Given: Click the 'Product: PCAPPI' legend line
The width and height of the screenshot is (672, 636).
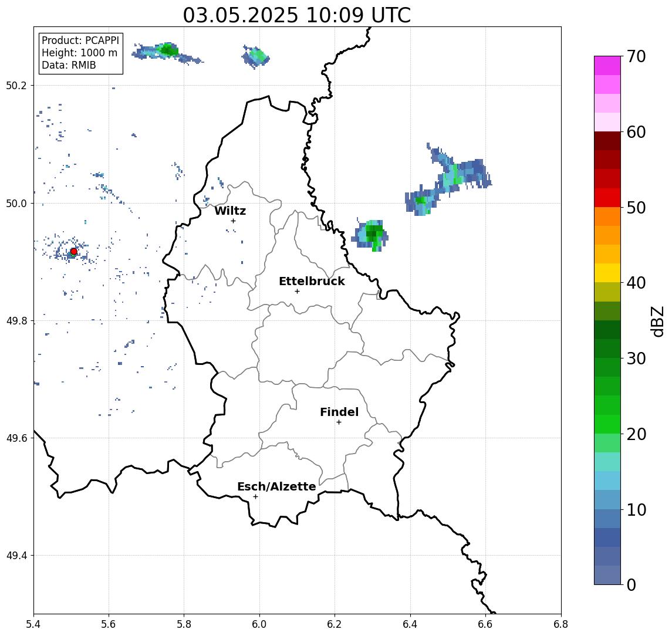Looking at the screenshot, I should 80,40.
